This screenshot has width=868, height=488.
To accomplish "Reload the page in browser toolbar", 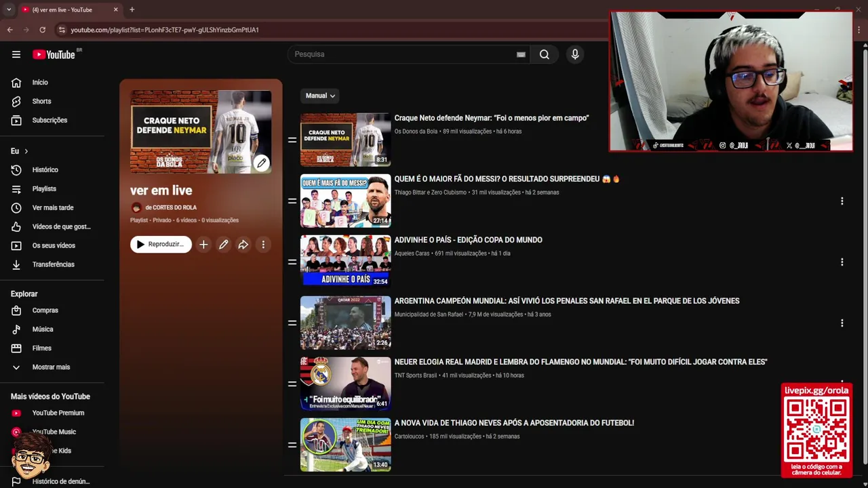I will (43, 30).
